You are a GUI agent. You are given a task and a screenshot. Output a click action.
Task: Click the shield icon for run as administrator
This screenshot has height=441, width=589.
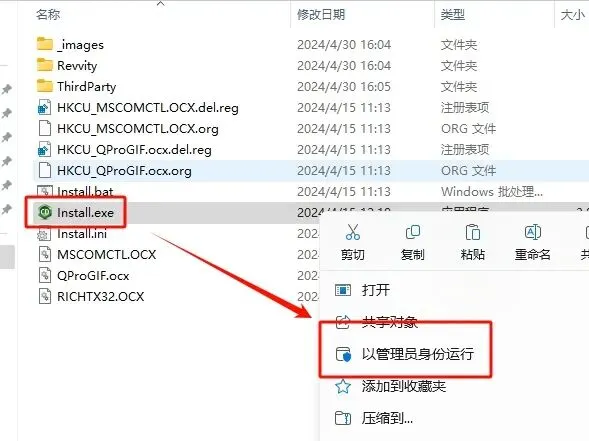pyautogui.click(x=343, y=354)
